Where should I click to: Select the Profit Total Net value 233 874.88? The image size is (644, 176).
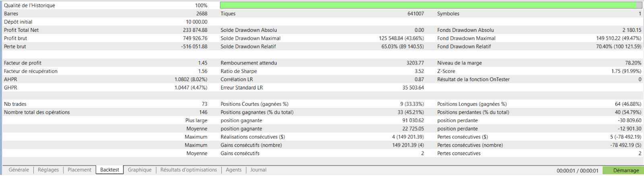[195, 30]
